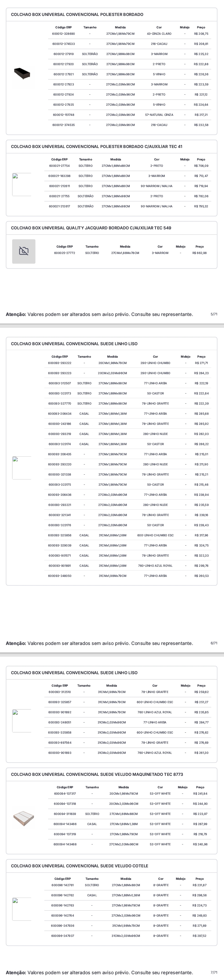Image resolution: width=224 pixels, height=980 pixels.
Task: Select ERP code 600093-901891
Action: (x=59, y=566)
